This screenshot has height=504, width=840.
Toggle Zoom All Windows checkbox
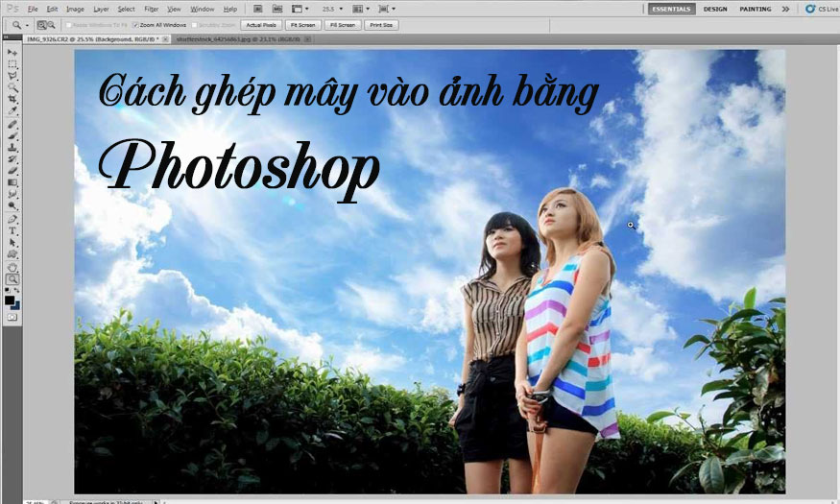135,25
